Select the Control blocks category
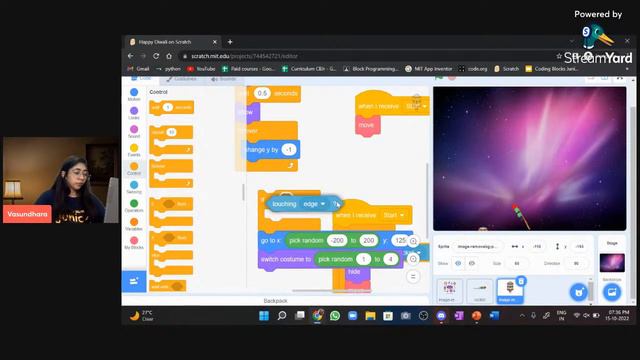This screenshot has width=640, height=360. click(x=134, y=169)
